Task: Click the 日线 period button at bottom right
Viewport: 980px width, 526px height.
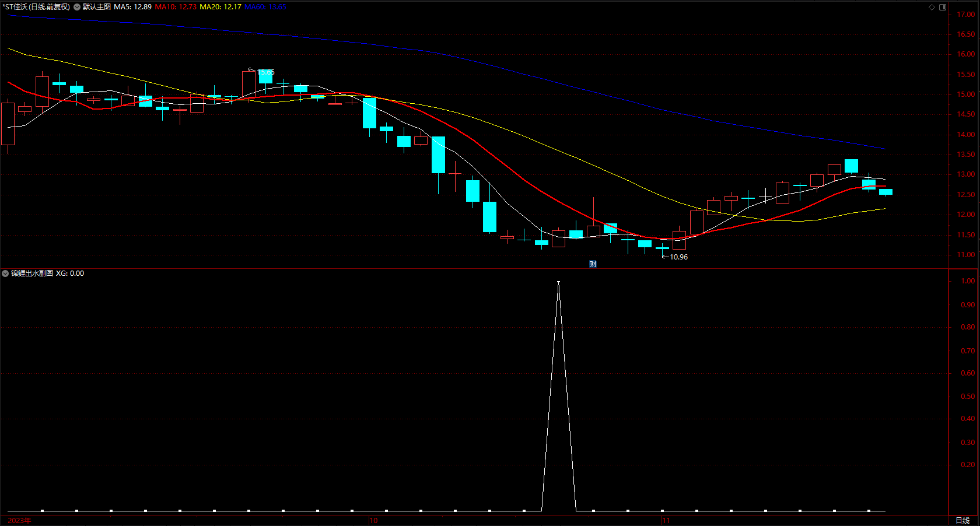Action: pos(963,520)
